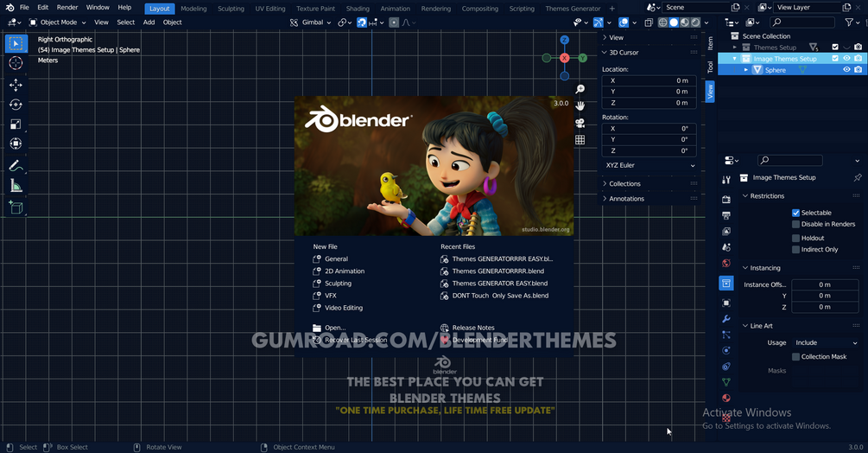Viewport: 868px width, 453px height.
Task: Open the Modifiers wrench properties tab
Action: click(726, 319)
